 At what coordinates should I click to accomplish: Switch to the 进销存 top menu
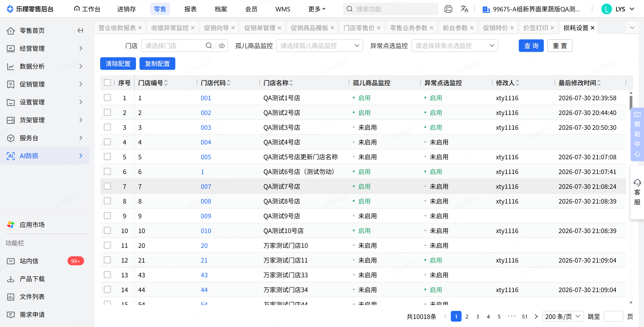coord(127,9)
